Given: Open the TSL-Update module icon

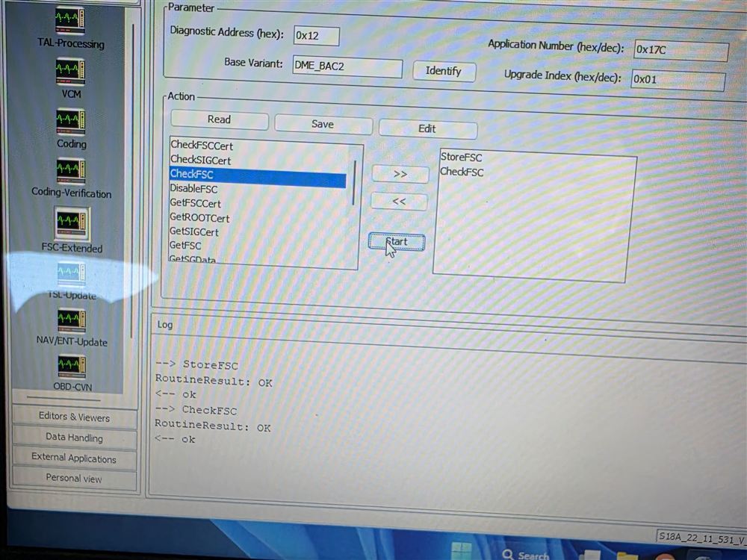Looking at the screenshot, I should coord(72,273).
